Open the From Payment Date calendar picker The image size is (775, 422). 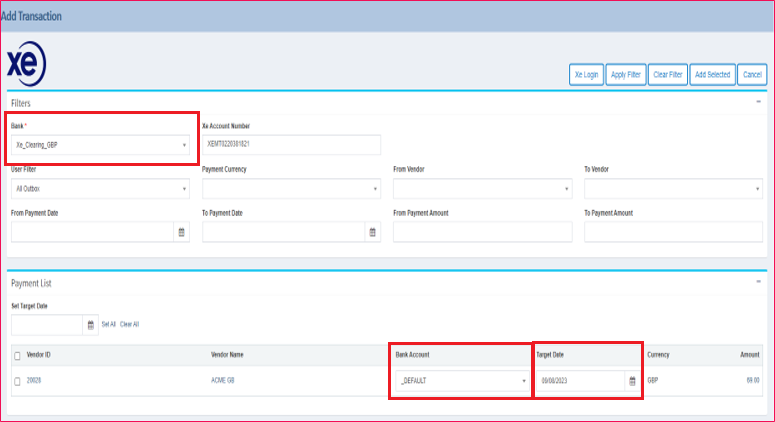coord(181,231)
